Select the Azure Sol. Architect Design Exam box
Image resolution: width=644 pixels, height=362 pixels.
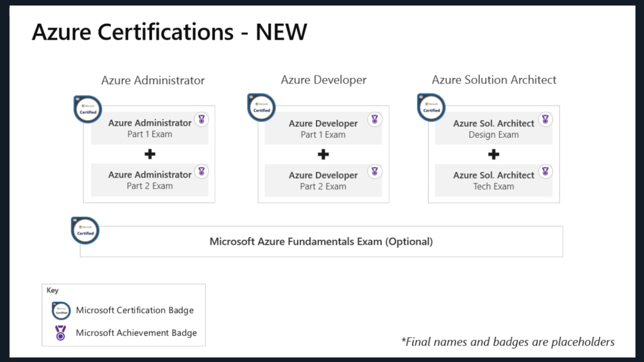tap(494, 128)
